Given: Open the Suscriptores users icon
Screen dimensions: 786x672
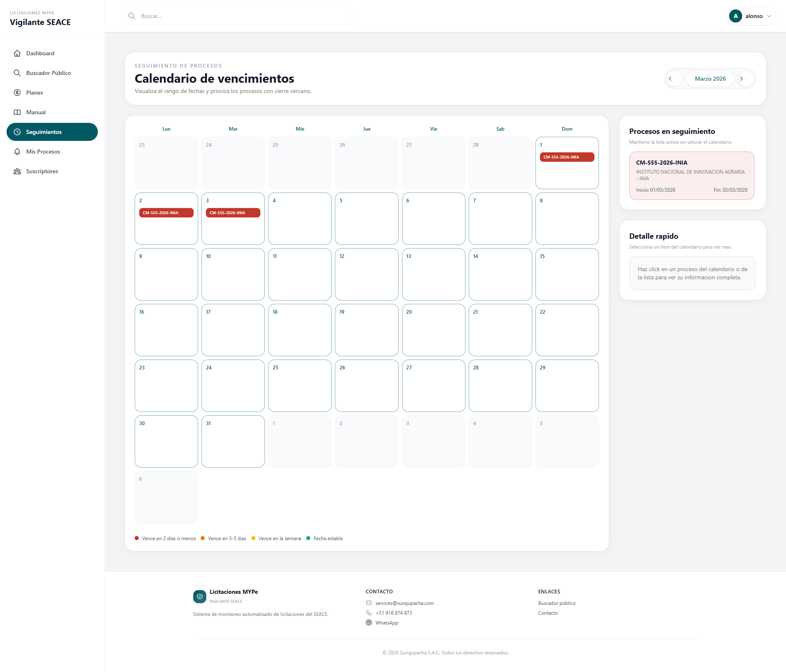Looking at the screenshot, I should 17,171.
